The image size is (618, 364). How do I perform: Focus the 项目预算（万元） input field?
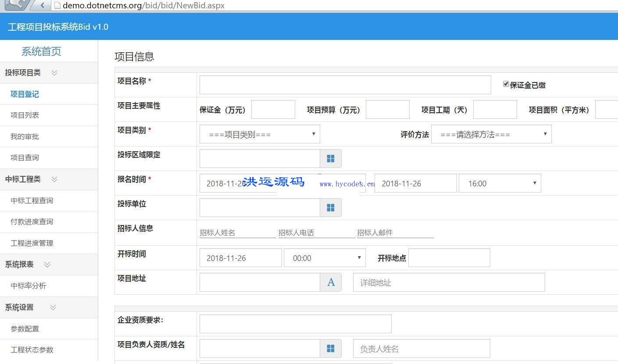pos(387,109)
